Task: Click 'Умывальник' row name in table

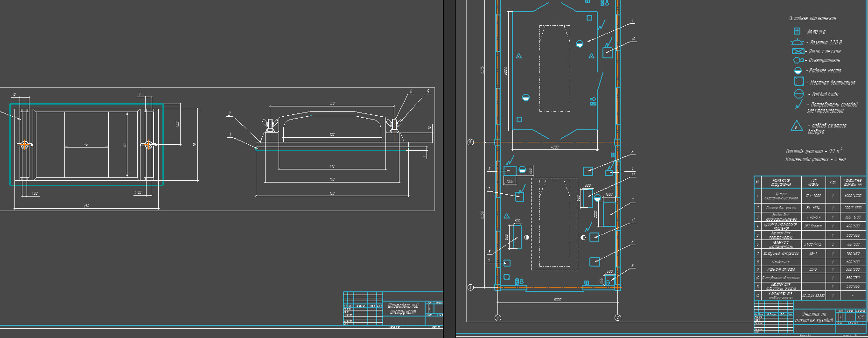Action: (781, 262)
